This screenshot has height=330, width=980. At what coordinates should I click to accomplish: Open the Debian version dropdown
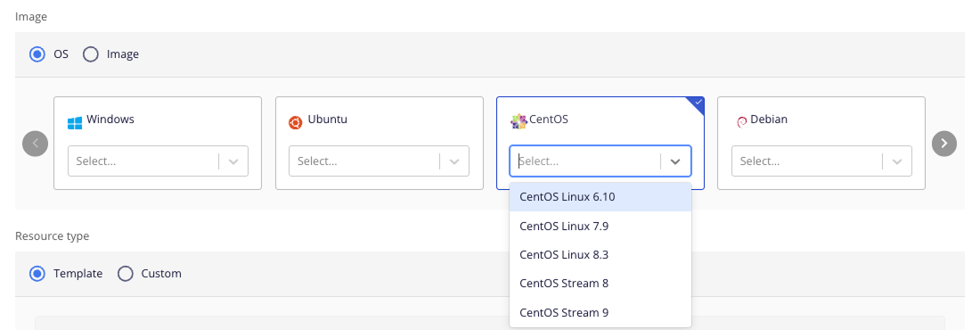(821, 161)
